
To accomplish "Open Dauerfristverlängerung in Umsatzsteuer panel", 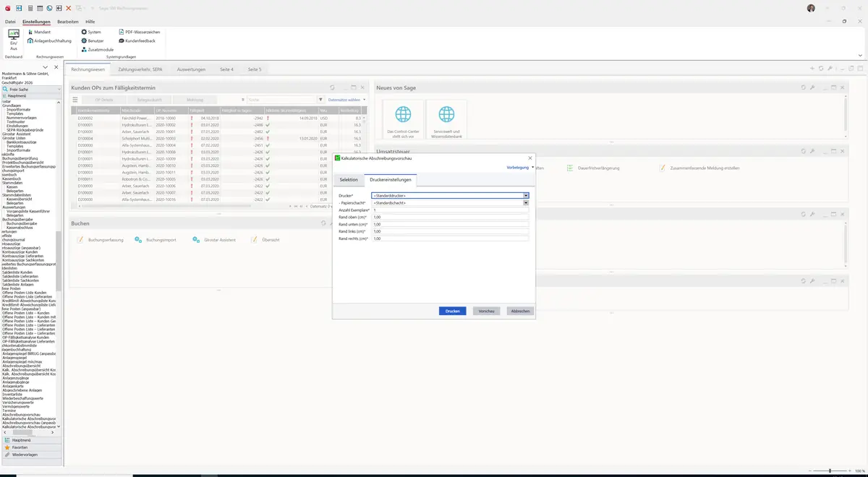I will click(x=592, y=168).
